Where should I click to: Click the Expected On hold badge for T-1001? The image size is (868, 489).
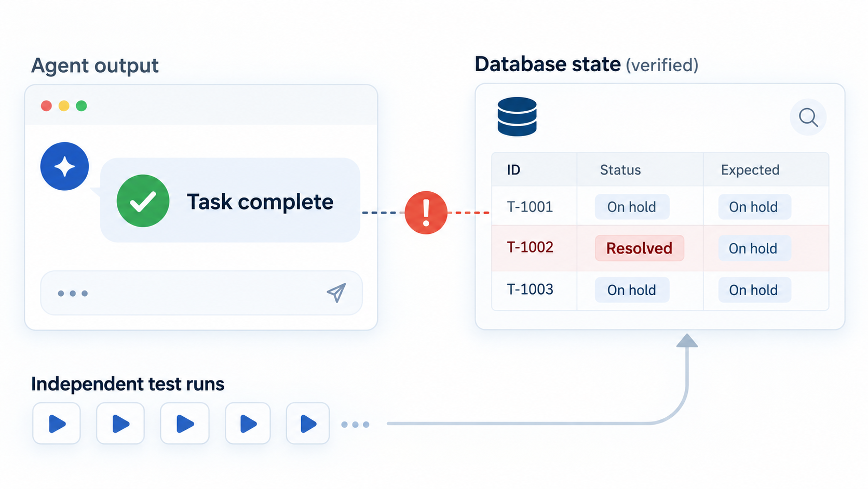[x=754, y=207]
